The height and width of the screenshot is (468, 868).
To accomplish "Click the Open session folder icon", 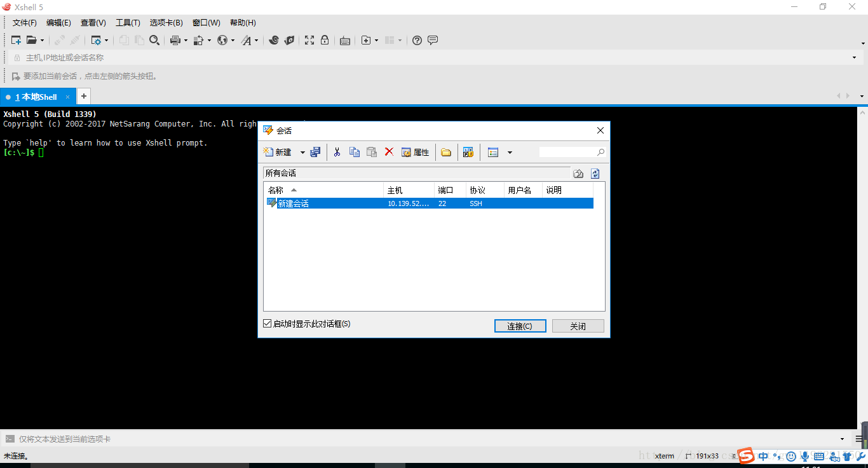I will click(31, 40).
